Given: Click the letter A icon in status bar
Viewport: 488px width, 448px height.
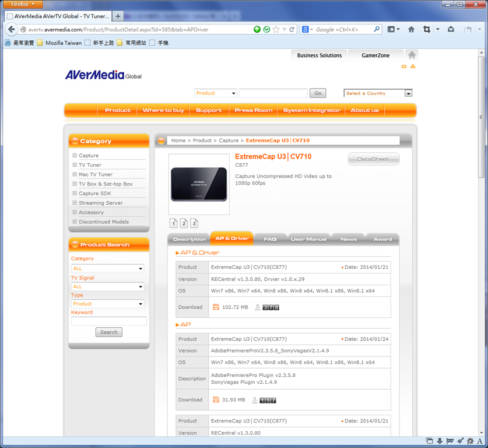Looking at the screenshot, I should pos(480,441).
